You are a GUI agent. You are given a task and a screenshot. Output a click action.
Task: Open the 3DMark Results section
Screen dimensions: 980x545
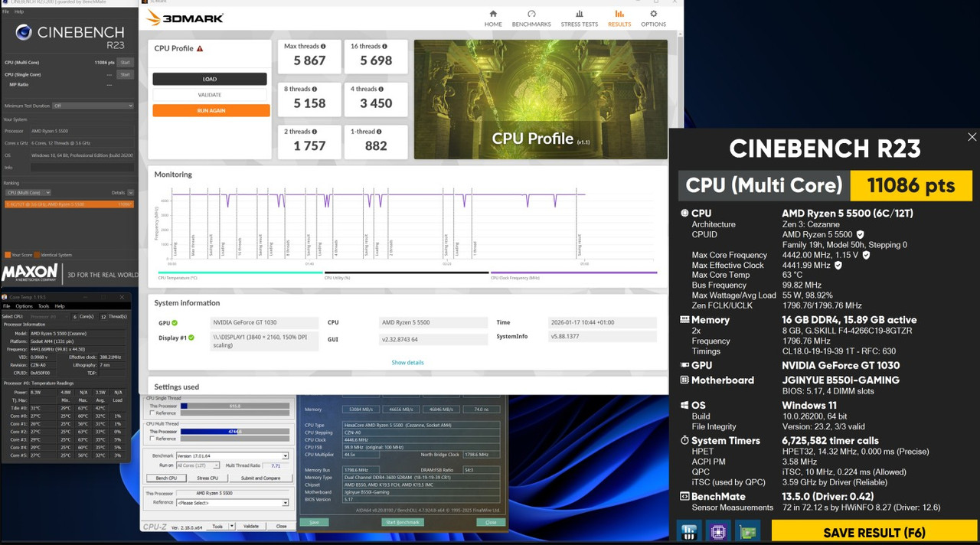click(619, 18)
